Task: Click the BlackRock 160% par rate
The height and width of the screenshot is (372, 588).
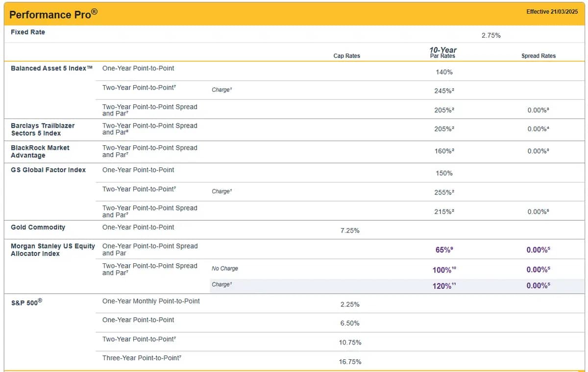Action: click(x=444, y=151)
